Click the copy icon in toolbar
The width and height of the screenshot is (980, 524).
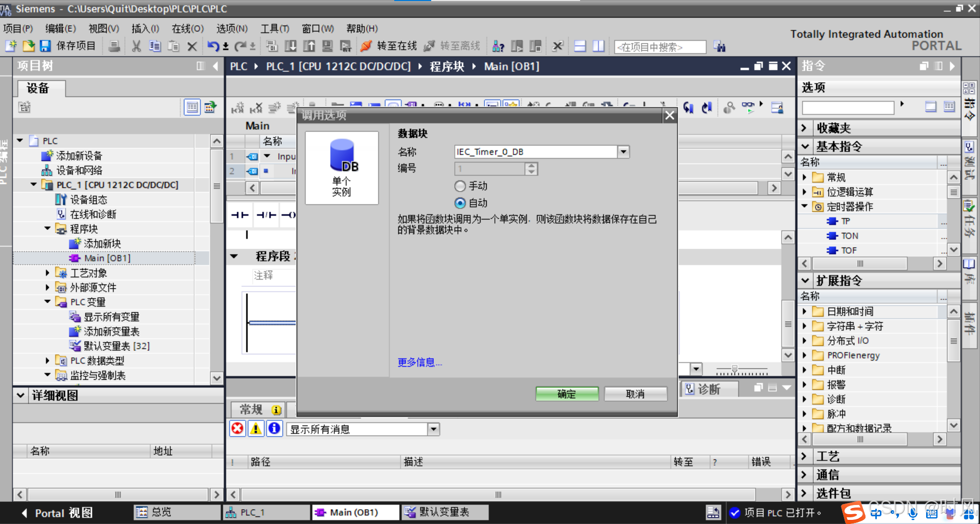click(155, 46)
